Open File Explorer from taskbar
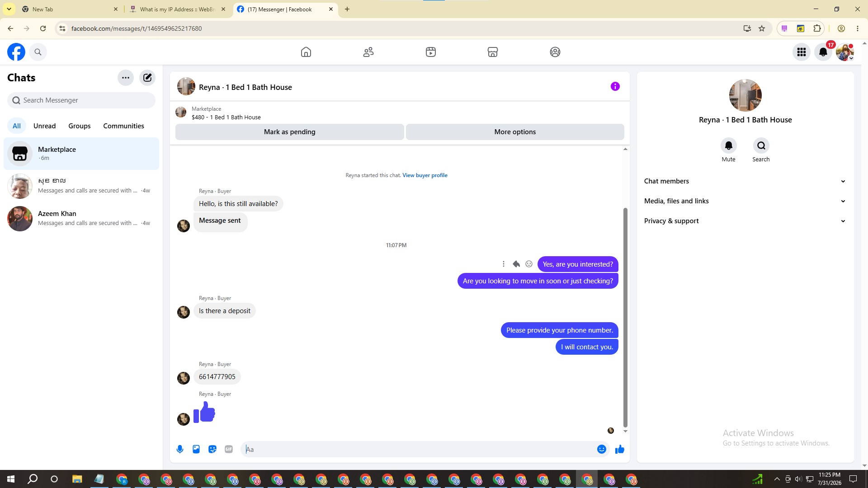Screen dimensions: 868x488 pyautogui.click(x=77, y=479)
